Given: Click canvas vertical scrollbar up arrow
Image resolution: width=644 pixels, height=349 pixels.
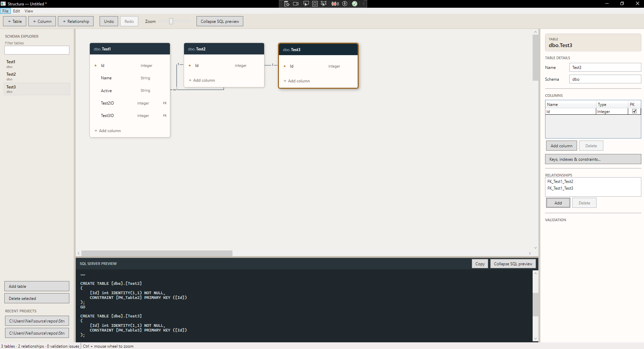Looking at the screenshot, I should click(x=535, y=32).
